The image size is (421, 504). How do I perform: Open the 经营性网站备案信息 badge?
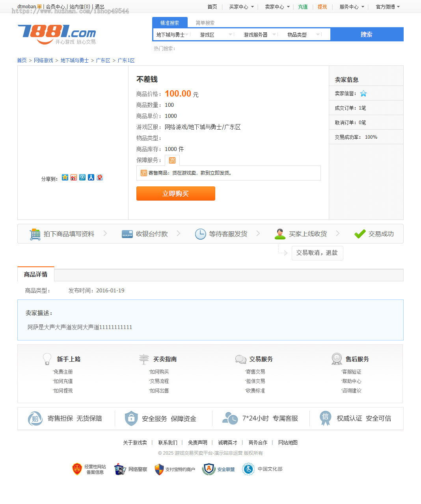pos(89,469)
